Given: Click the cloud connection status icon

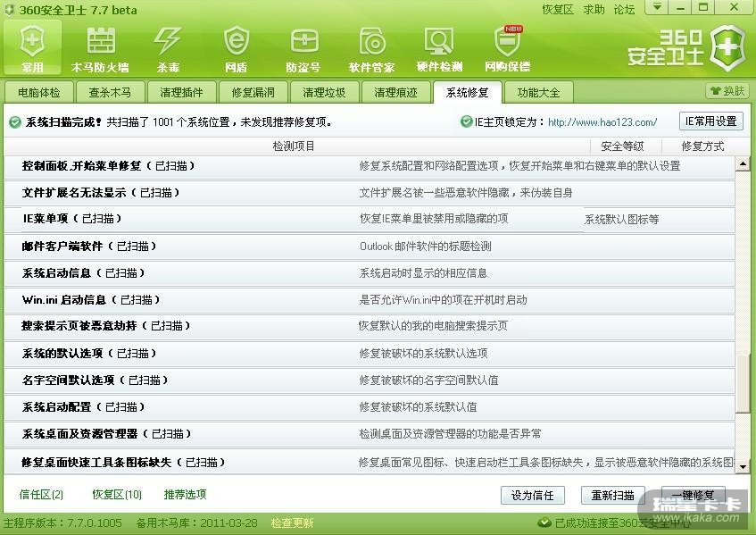Looking at the screenshot, I should (x=544, y=522).
